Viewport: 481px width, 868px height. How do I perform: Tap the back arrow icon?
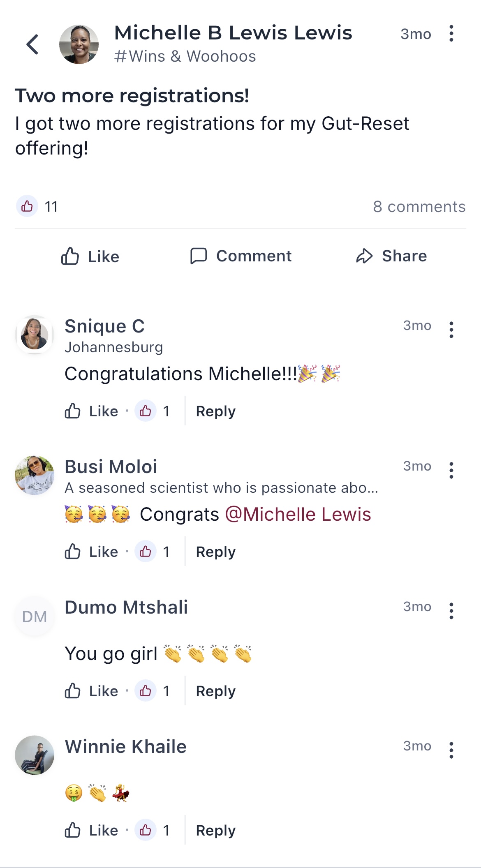(32, 44)
